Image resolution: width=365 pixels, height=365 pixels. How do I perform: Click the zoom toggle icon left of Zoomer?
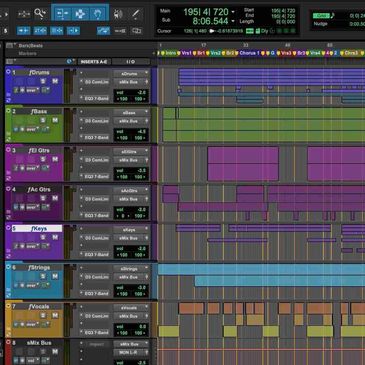24,14
